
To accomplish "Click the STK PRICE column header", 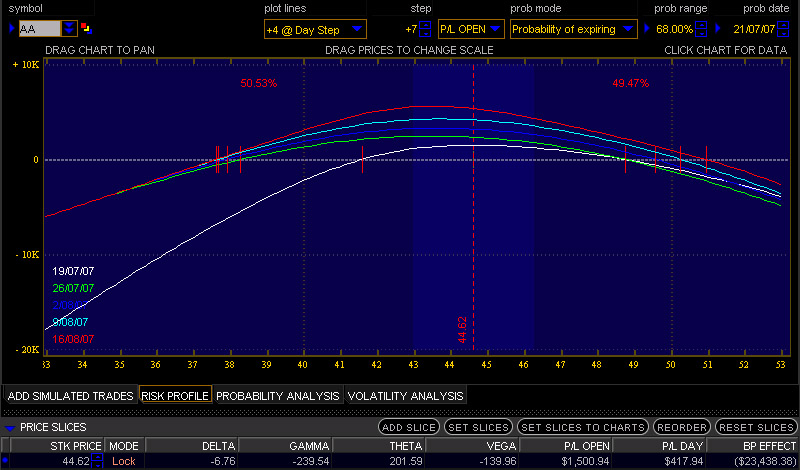I will click(57, 446).
